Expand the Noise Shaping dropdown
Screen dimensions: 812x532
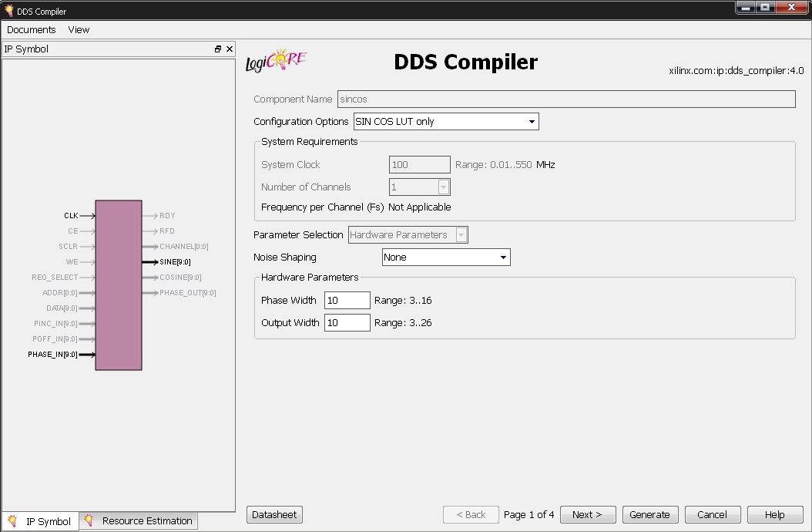(446, 258)
